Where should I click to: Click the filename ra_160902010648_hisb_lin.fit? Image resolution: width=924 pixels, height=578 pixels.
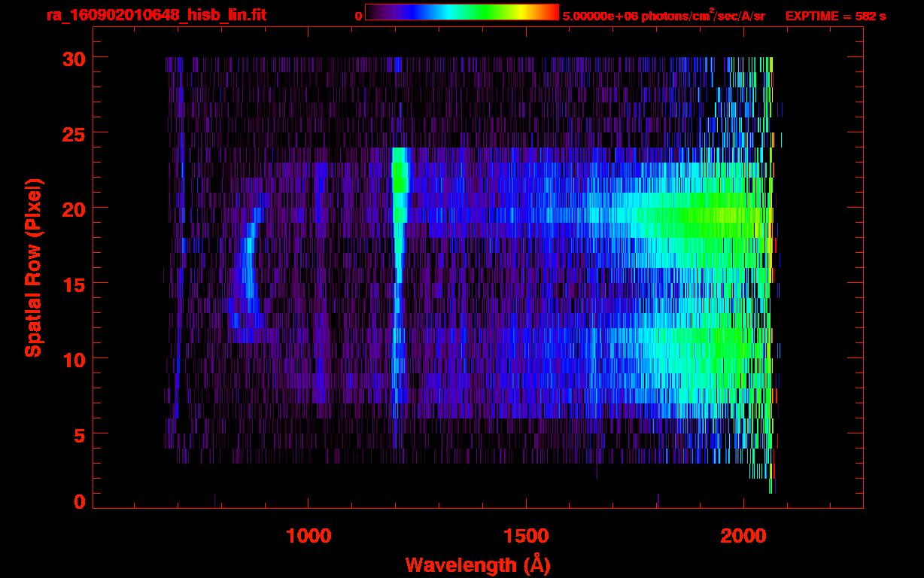tap(156, 15)
